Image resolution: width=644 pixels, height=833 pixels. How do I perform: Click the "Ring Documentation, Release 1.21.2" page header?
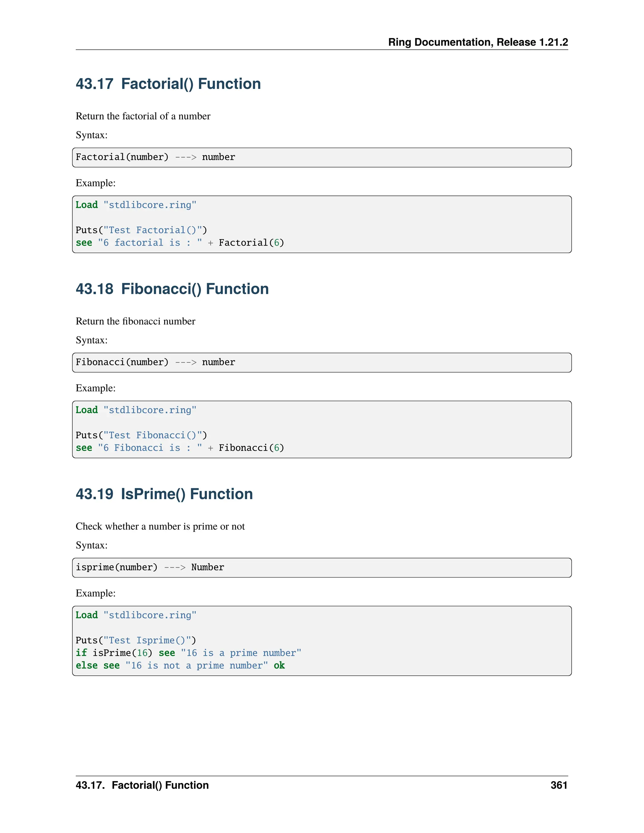[478, 42]
